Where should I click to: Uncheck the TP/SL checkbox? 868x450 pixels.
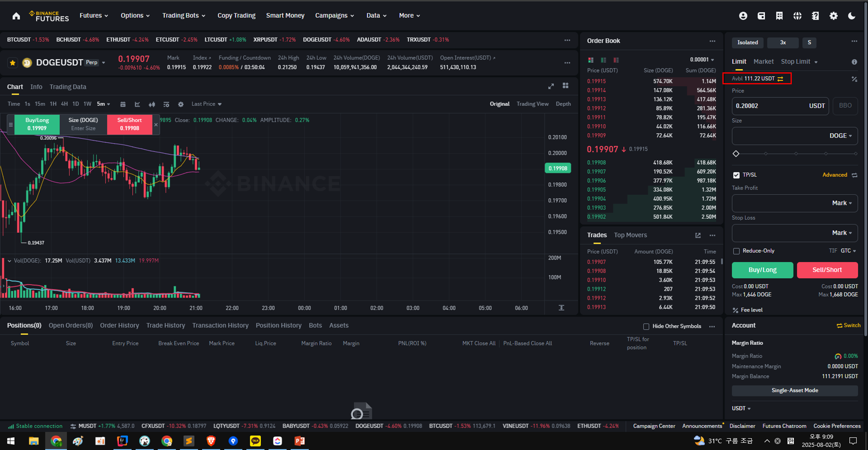pos(736,175)
